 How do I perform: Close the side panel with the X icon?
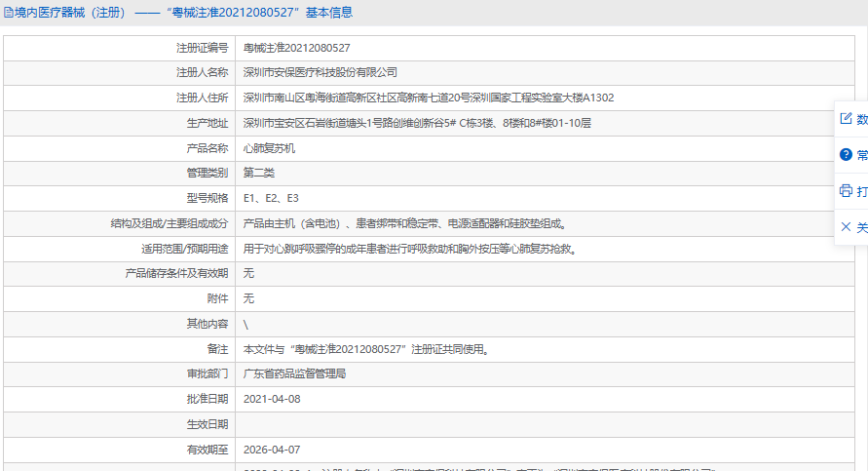846,226
